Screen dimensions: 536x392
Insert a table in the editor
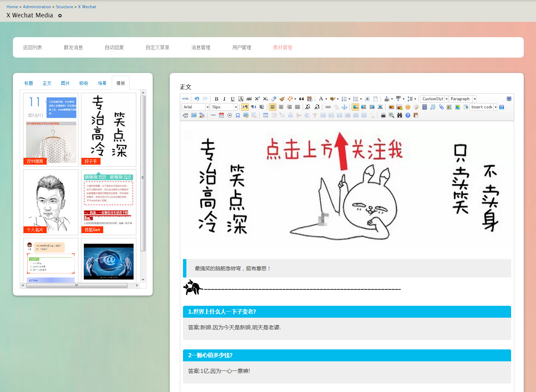tap(265, 116)
